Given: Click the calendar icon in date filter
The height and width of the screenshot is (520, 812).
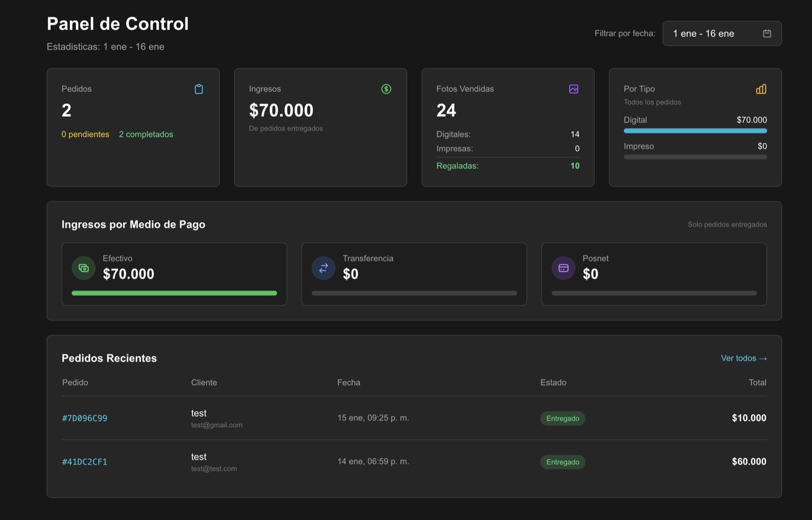Looking at the screenshot, I should tap(767, 34).
